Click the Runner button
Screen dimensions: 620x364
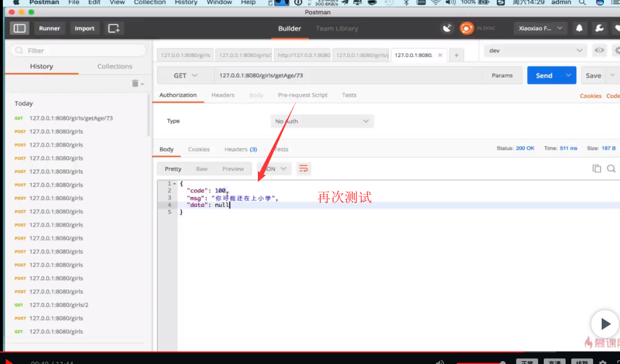pyautogui.click(x=49, y=29)
